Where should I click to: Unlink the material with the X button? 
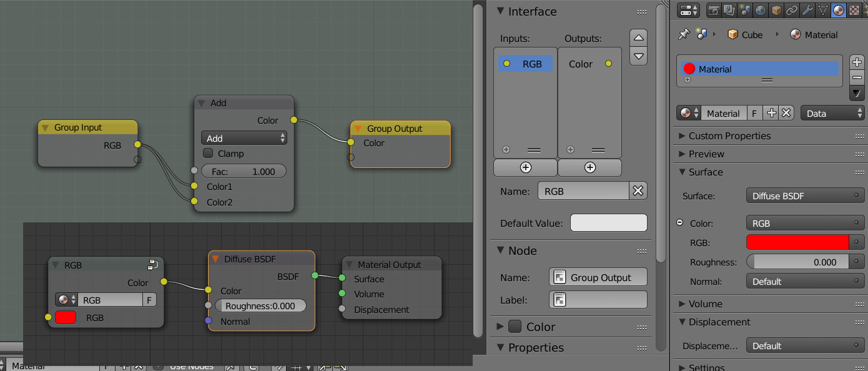786,113
